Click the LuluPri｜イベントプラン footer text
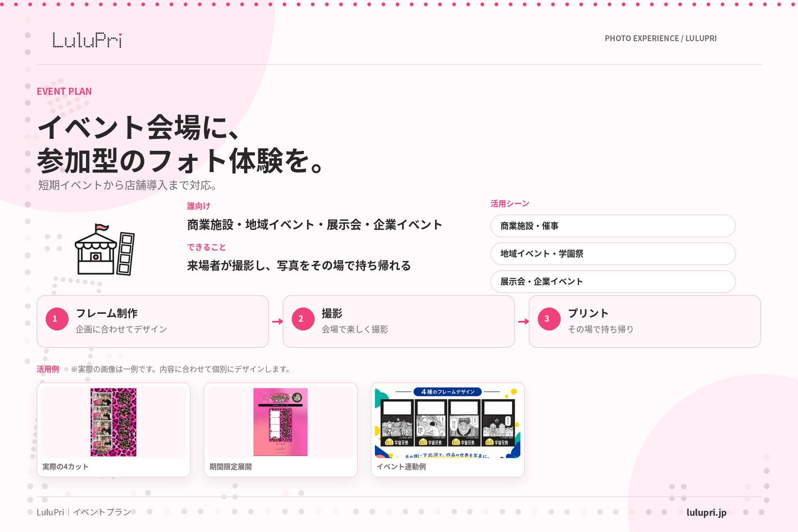This screenshot has width=798, height=532. (84, 512)
